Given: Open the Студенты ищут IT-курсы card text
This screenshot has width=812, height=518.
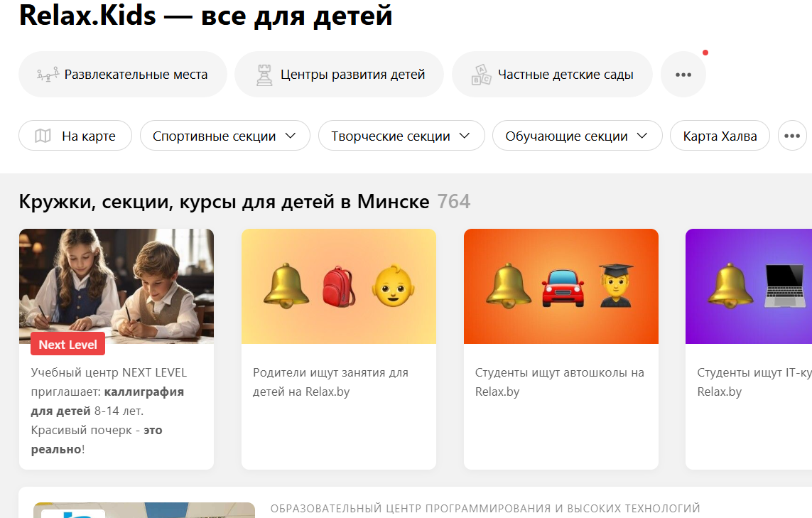Looking at the screenshot, I should pyautogui.click(x=754, y=382).
